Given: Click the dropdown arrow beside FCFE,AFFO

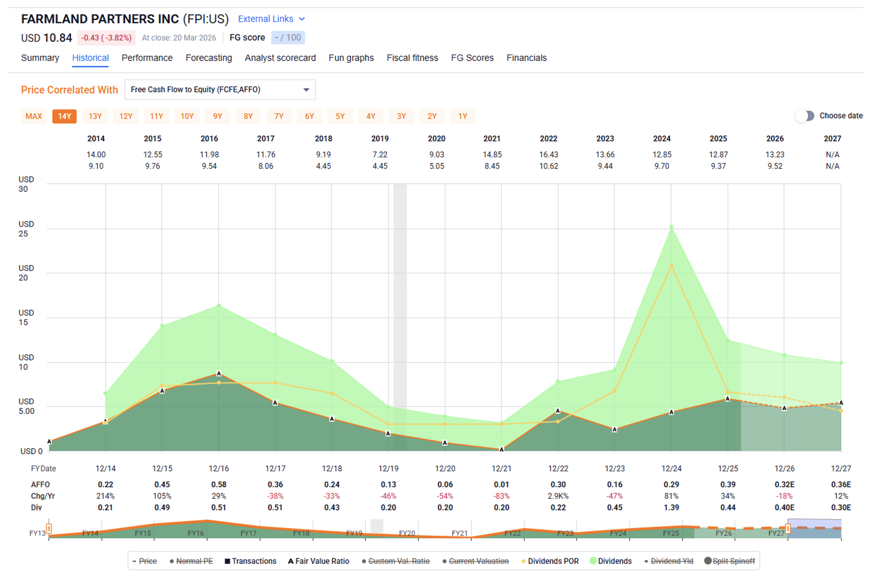Looking at the screenshot, I should tap(306, 90).
